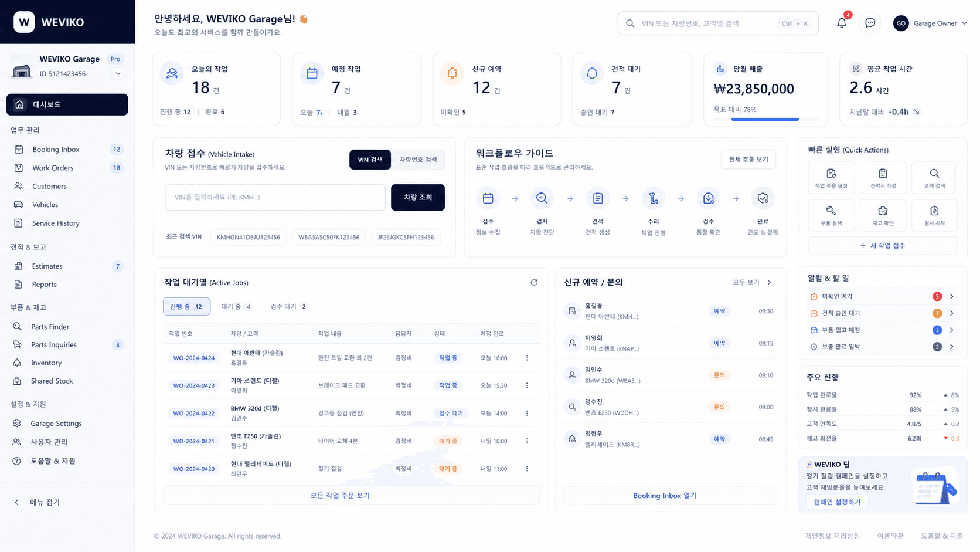Collapse the sidebar with 메뉴 접기
The height and width of the screenshot is (552, 980).
pos(37,502)
